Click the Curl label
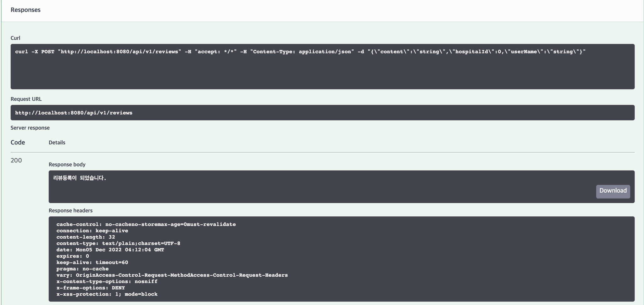The image size is (644, 305). (15, 38)
